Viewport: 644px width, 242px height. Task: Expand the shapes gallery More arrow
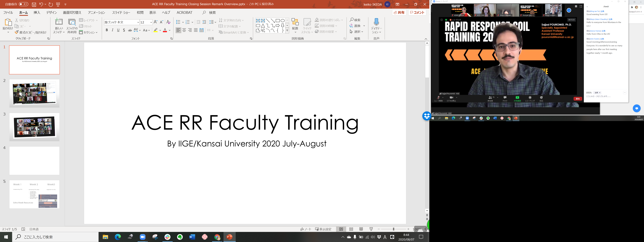[287, 31]
